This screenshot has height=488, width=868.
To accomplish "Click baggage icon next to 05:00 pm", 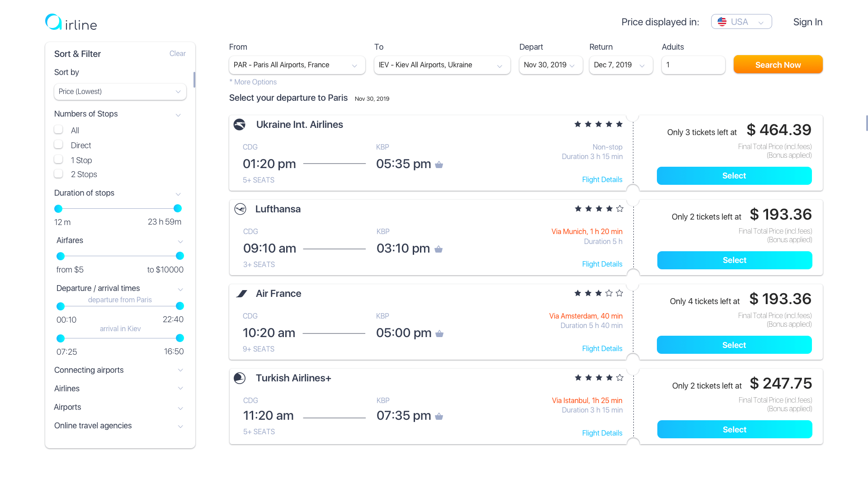I will pos(439,333).
